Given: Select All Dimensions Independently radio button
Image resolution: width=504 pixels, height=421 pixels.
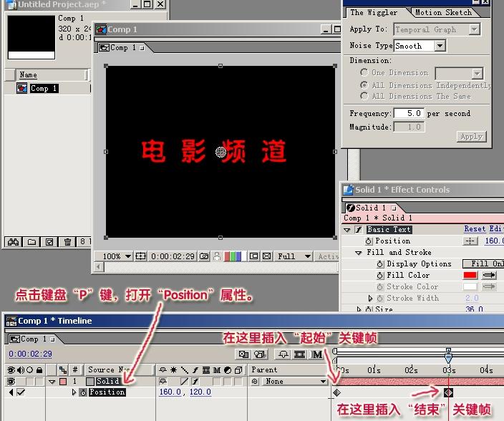Looking at the screenshot, I should click(364, 85).
